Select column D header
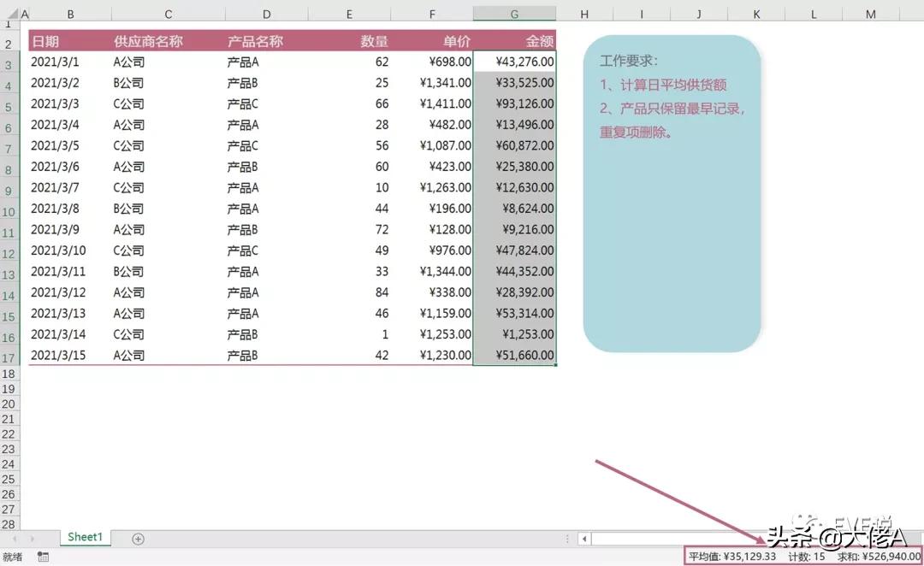924x566 pixels. (266, 14)
